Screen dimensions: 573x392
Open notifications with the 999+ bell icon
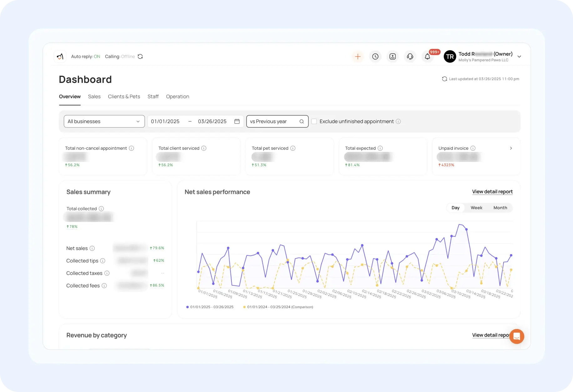(428, 57)
